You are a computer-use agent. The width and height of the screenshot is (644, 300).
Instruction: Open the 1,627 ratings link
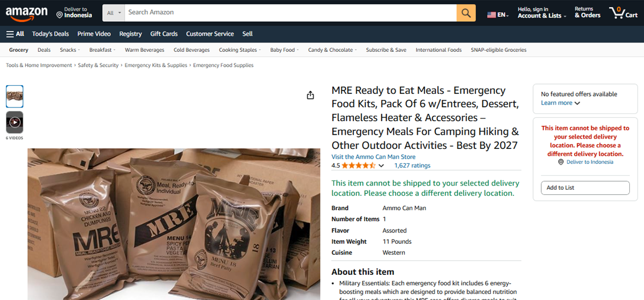click(x=412, y=166)
